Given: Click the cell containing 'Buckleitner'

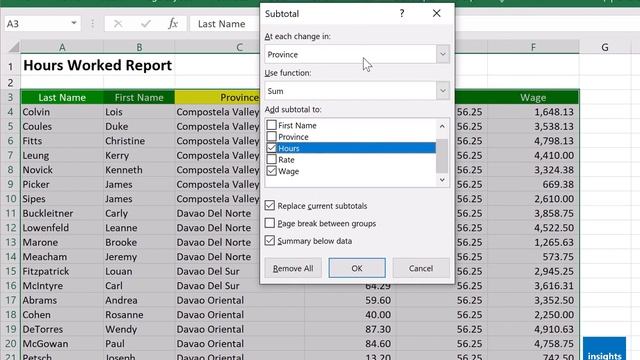Looking at the screenshot, I should [62, 213].
